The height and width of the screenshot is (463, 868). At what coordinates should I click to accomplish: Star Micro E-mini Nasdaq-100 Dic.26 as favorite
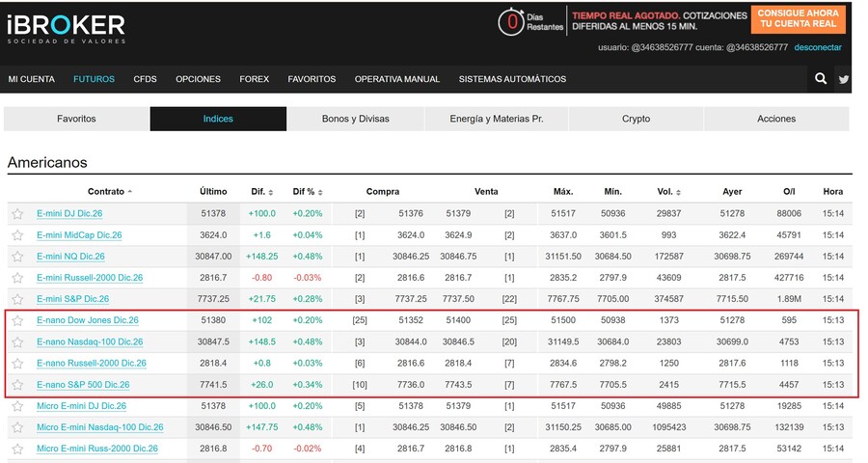pyautogui.click(x=17, y=427)
